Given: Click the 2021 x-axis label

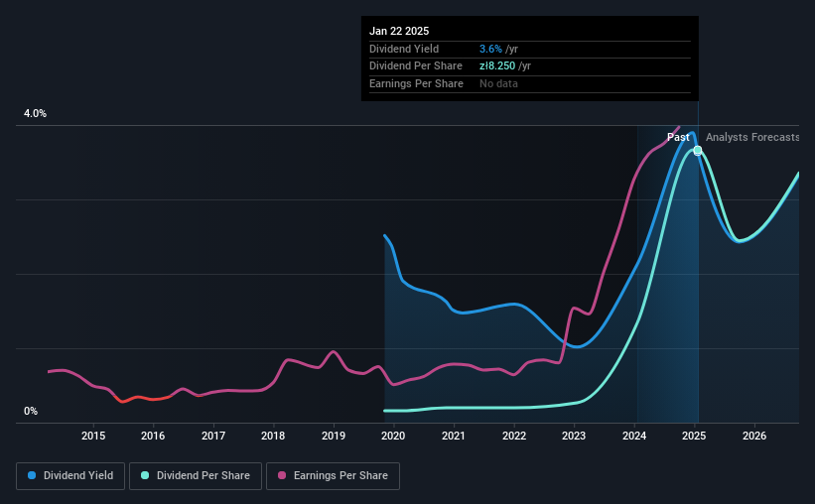Looking at the screenshot, I should 454,436.
